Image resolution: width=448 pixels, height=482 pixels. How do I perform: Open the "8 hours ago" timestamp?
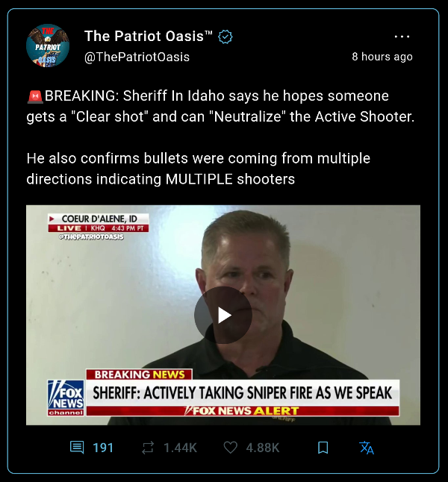pos(382,57)
